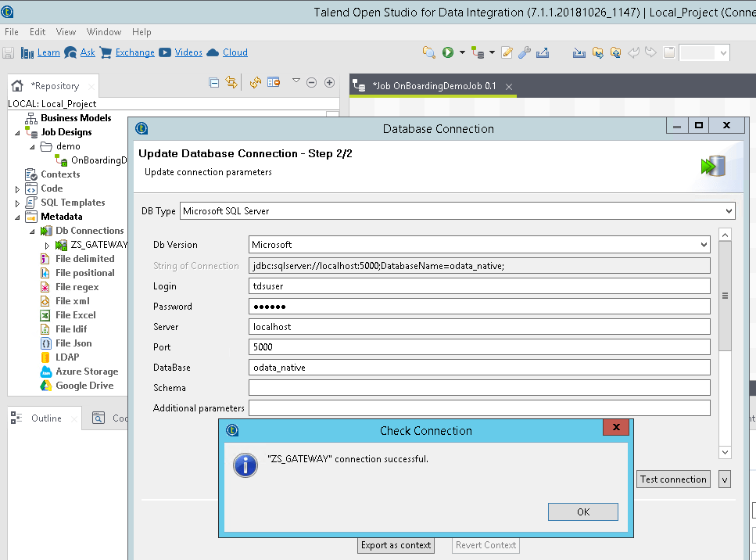The width and height of the screenshot is (756, 560).
Task: Click the dialog scrollbar down arrow
Action: point(725,452)
